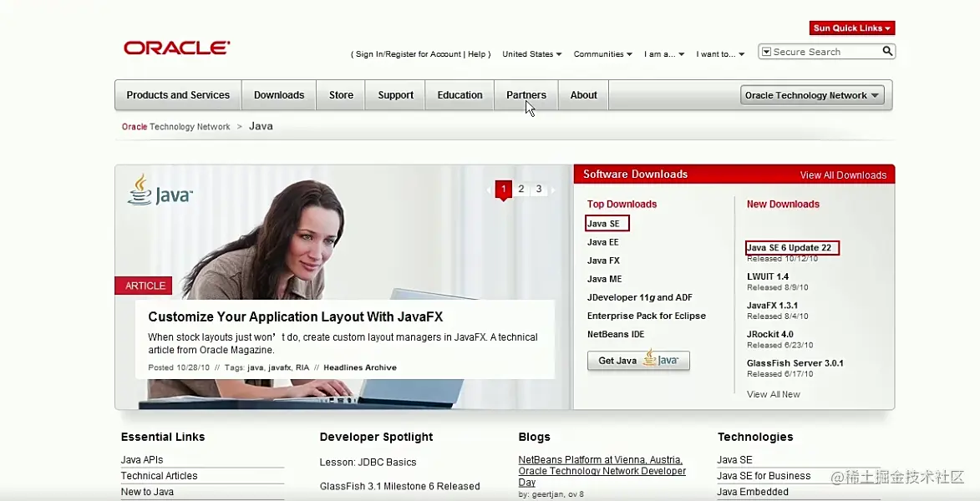Open the Education menu
This screenshot has width=980, height=501.
[460, 95]
